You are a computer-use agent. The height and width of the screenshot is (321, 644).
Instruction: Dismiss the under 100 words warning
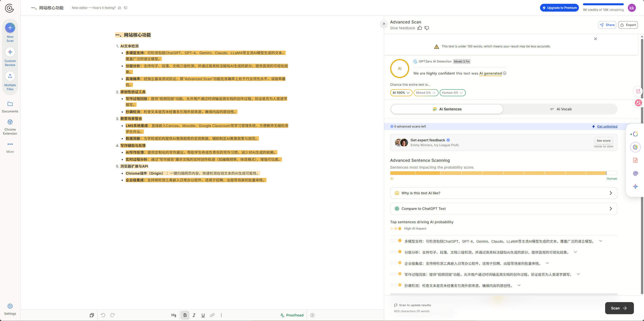point(596,39)
